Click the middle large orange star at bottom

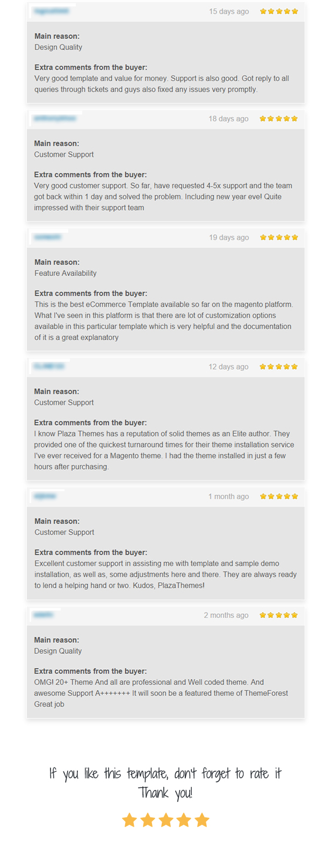165,820
